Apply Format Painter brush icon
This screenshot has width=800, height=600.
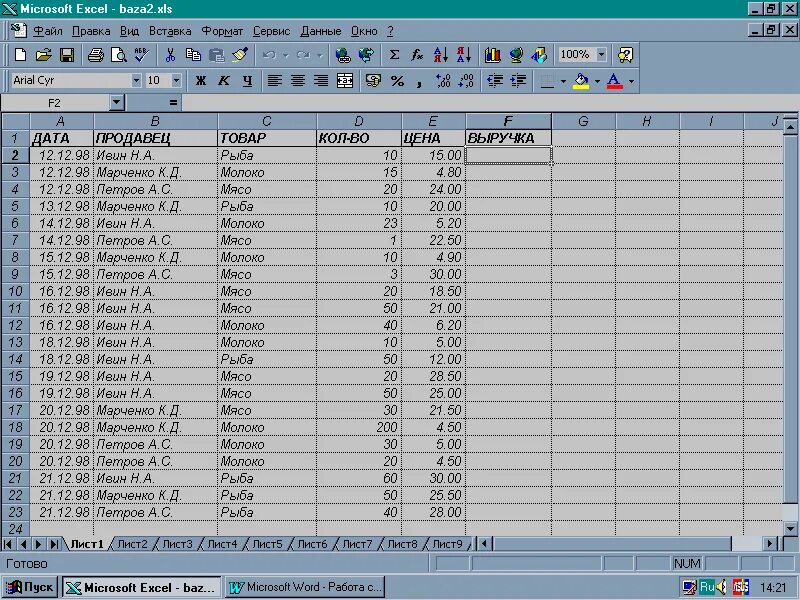coord(240,55)
